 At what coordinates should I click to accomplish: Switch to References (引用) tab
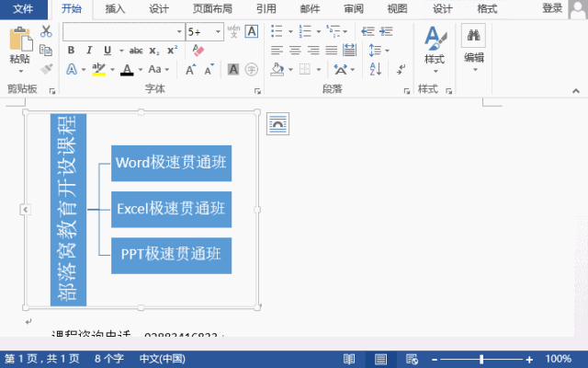point(266,9)
